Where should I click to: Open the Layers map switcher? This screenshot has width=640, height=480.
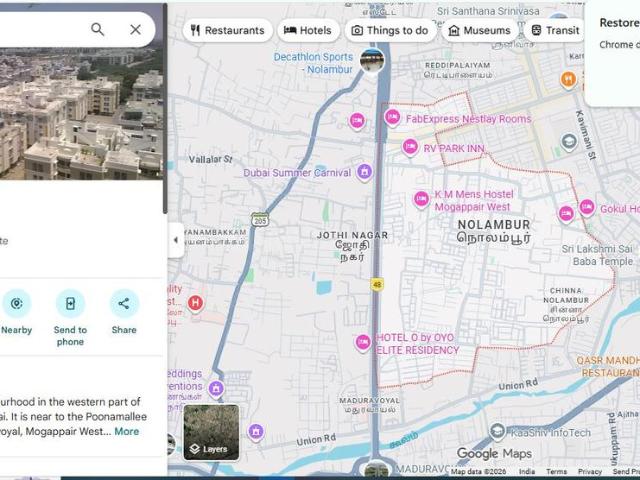(211, 432)
